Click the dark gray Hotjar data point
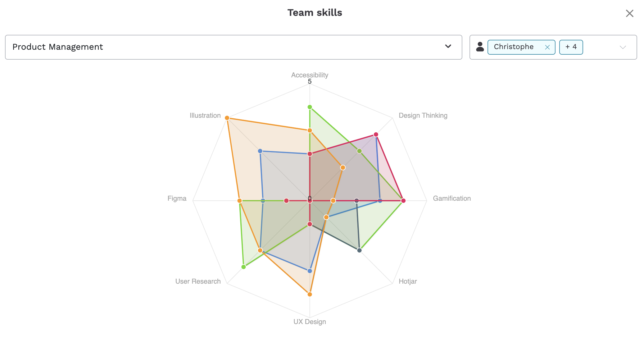Image resolution: width=644 pixels, height=338 pixels. tap(359, 250)
